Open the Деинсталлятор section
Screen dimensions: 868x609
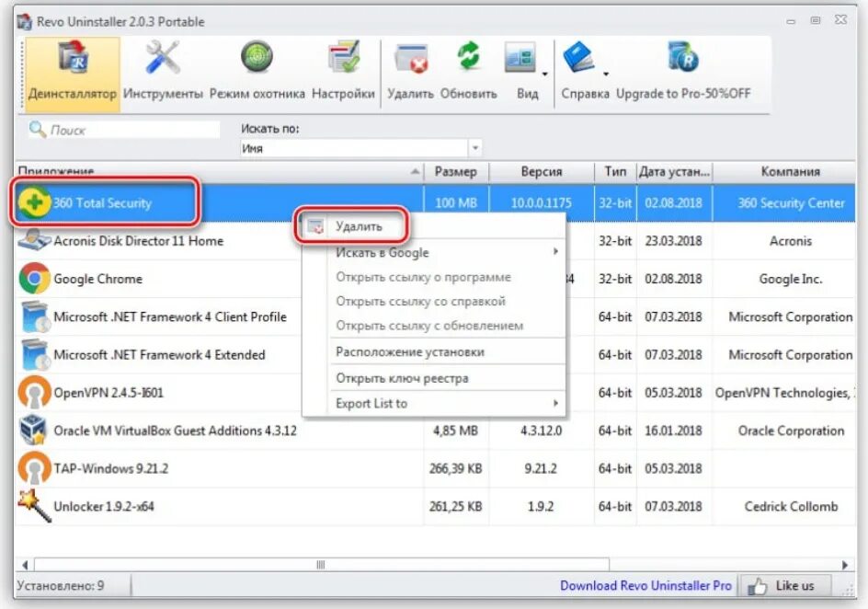point(73,75)
